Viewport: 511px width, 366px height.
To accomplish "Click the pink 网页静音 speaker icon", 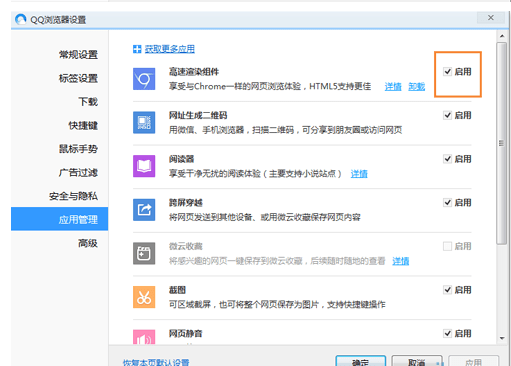I will pyautogui.click(x=144, y=337).
